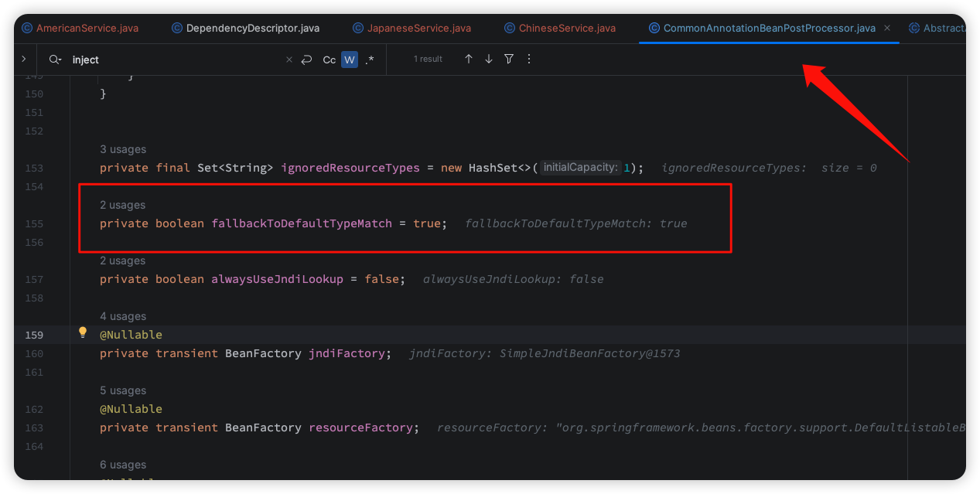The width and height of the screenshot is (980, 494).
Task: Place cursor on fallbackToDefaultTypeMatch field name
Action: click(302, 223)
